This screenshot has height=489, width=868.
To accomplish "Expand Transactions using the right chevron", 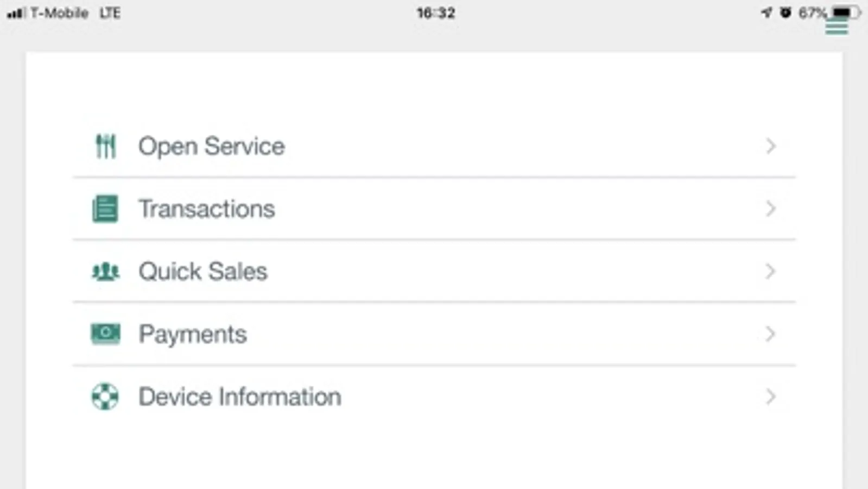I will click(x=770, y=209).
